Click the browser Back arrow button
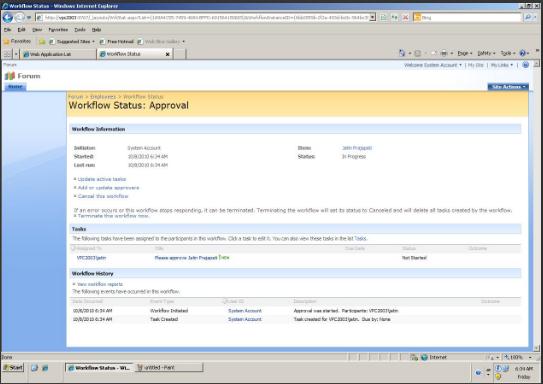543x384 pixels. tap(8, 17)
